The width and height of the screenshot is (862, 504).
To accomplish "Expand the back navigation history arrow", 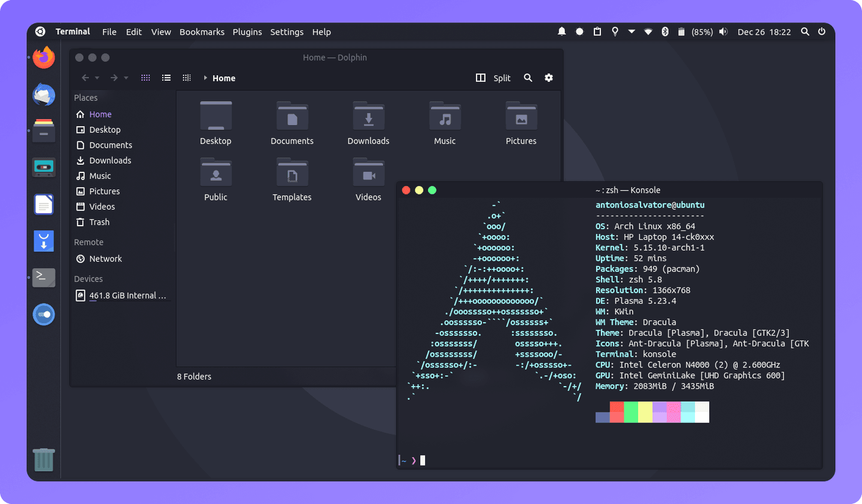I will 96,77.
